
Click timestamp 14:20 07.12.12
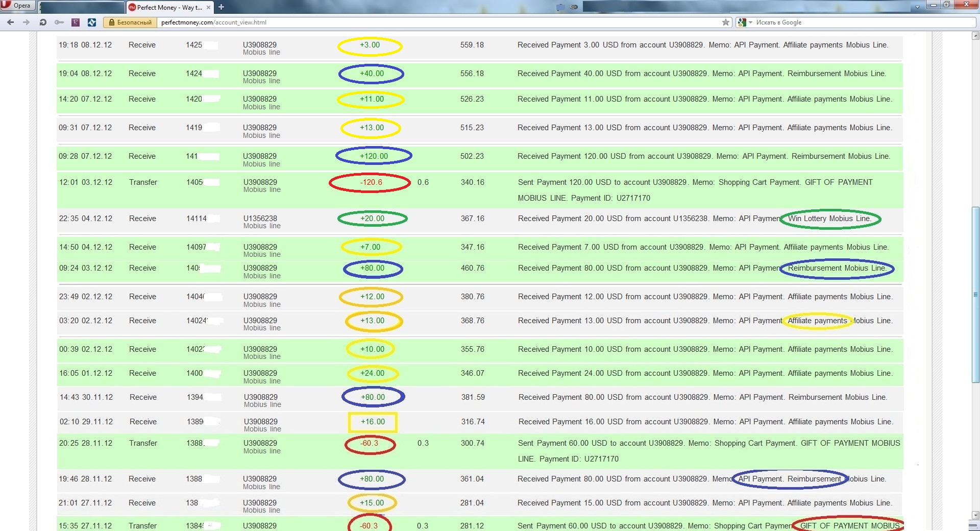coord(85,99)
